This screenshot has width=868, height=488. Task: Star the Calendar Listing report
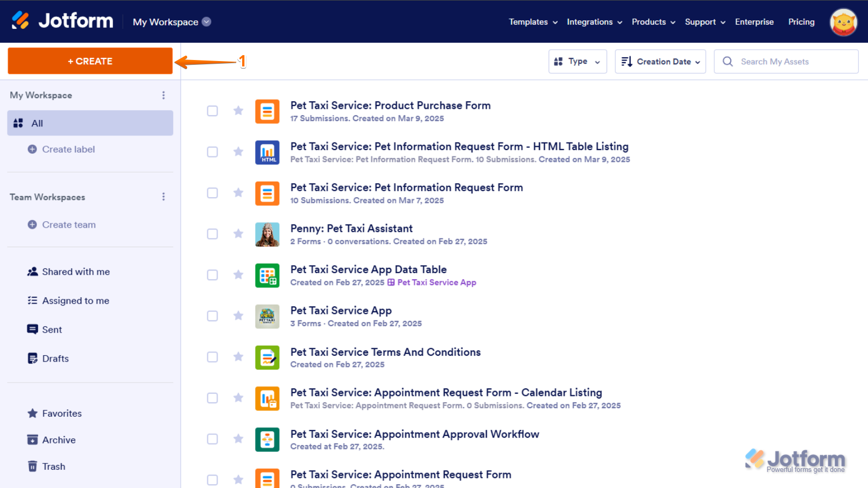(238, 397)
